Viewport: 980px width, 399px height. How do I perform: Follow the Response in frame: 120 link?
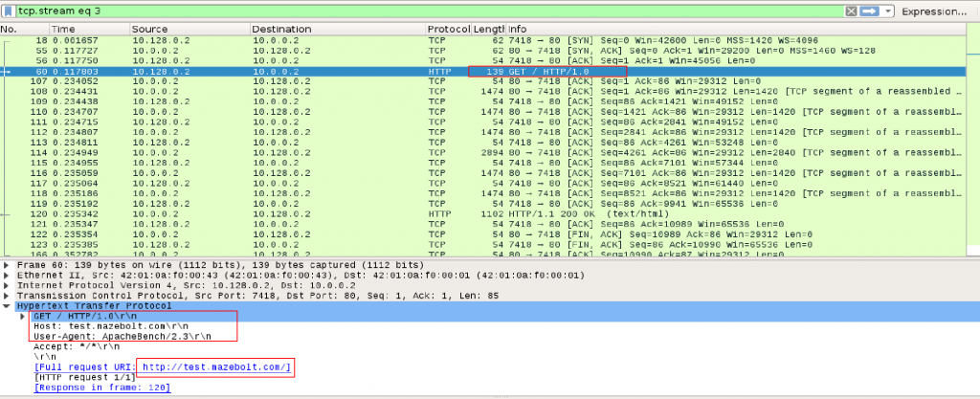[x=102, y=388]
